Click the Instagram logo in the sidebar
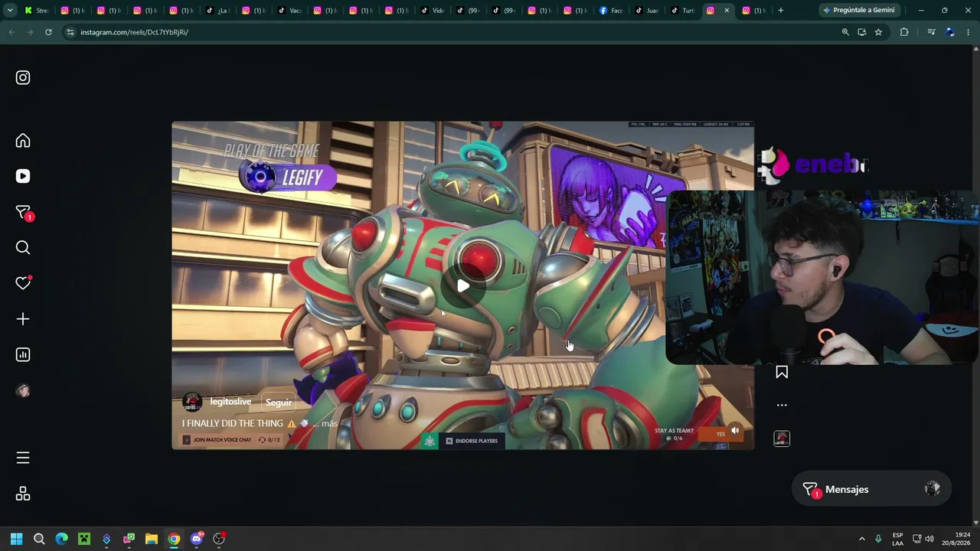 [23, 77]
